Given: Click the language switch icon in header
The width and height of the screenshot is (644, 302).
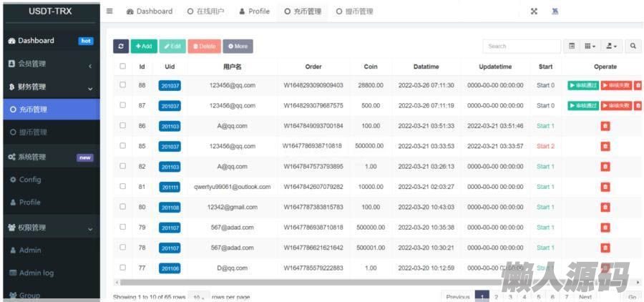Looking at the screenshot, I should coord(555,11).
